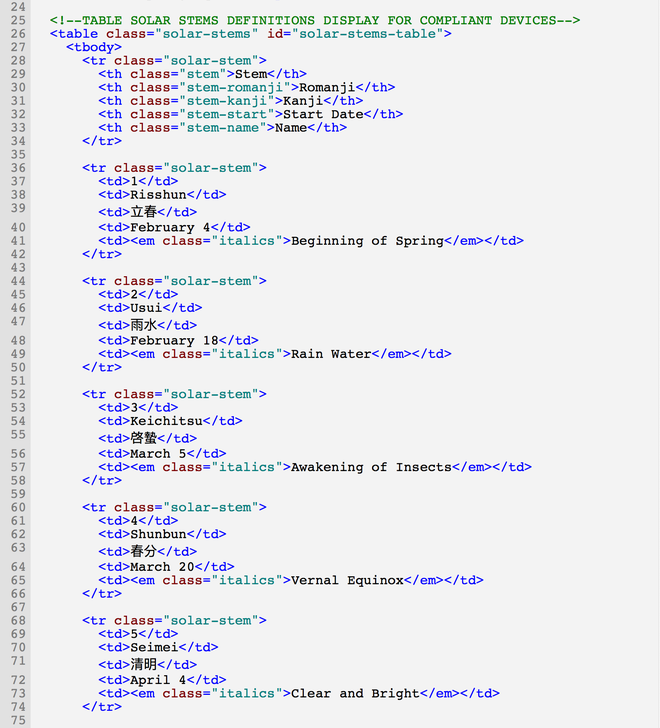Click line number 44 in the gutter
The height and width of the screenshot is (728, 660).
pos(18,281)
